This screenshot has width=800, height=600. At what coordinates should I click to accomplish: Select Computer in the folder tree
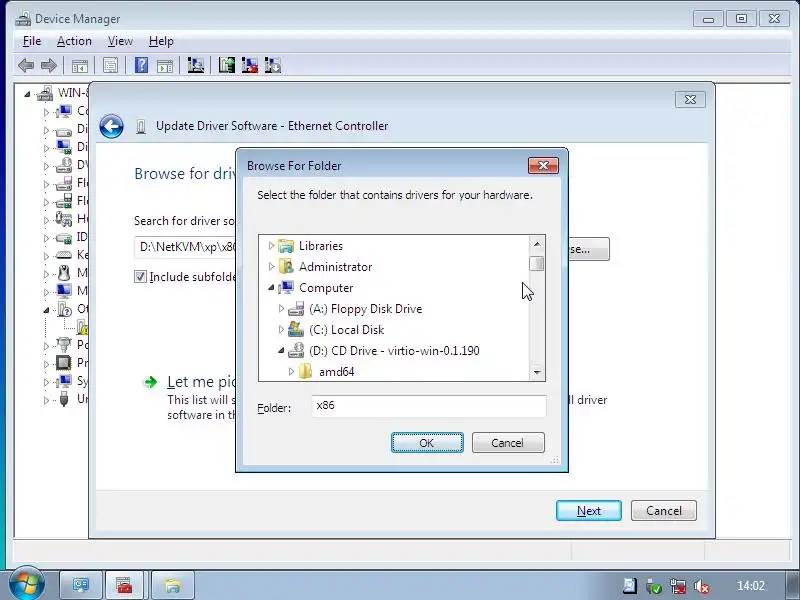coord(326,288)
